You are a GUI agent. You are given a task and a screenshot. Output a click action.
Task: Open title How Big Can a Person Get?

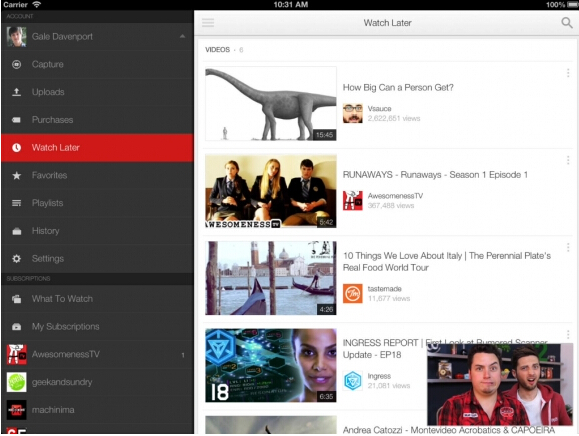tap(398, 87)
